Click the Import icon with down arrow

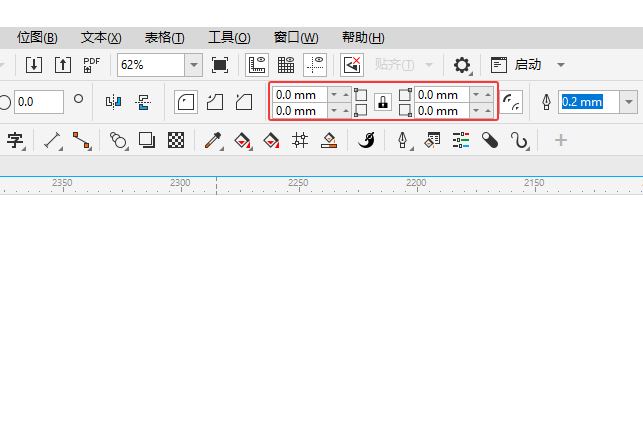(x=34, y=65)
